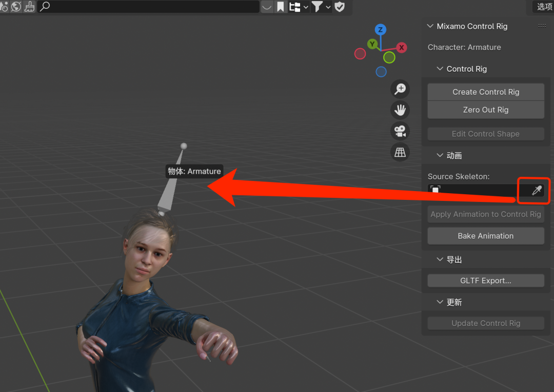The width and height of the screenshot is (554, 392).
Task: Click the Zero Out Rig button
Action: tap(486, 110)
